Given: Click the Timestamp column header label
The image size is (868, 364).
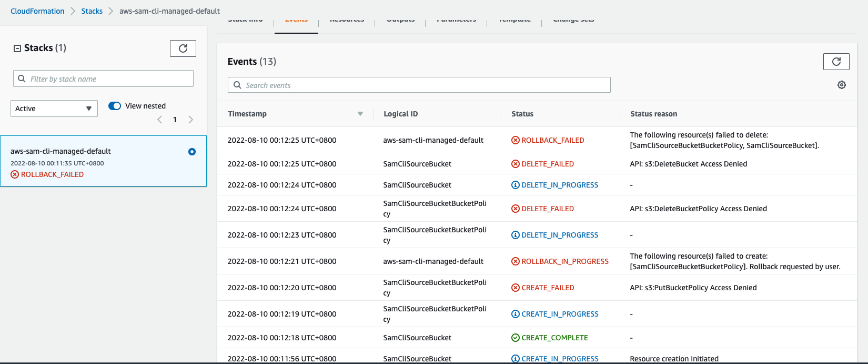Looking at the screenshot, I should tap(247, 114).
